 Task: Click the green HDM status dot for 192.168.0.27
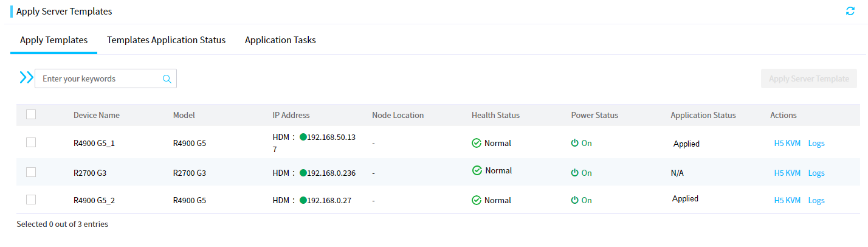303,200
